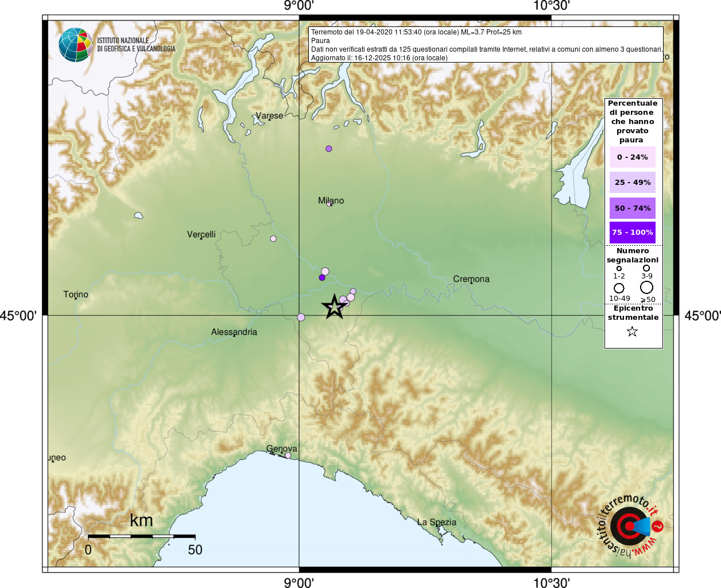Viewport: 721px width, 588px height.
Task: Select the pale marker east of Vercelli
Action: click(273, 239)
